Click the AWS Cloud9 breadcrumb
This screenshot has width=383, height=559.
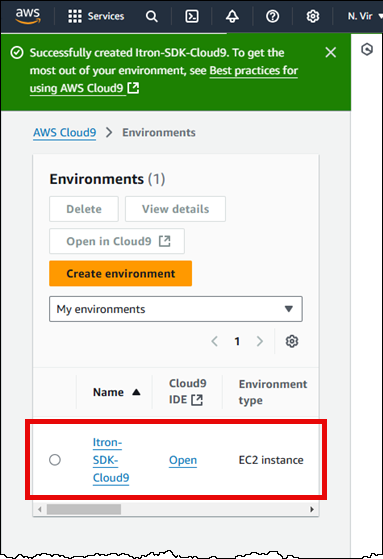click(65, 133)
